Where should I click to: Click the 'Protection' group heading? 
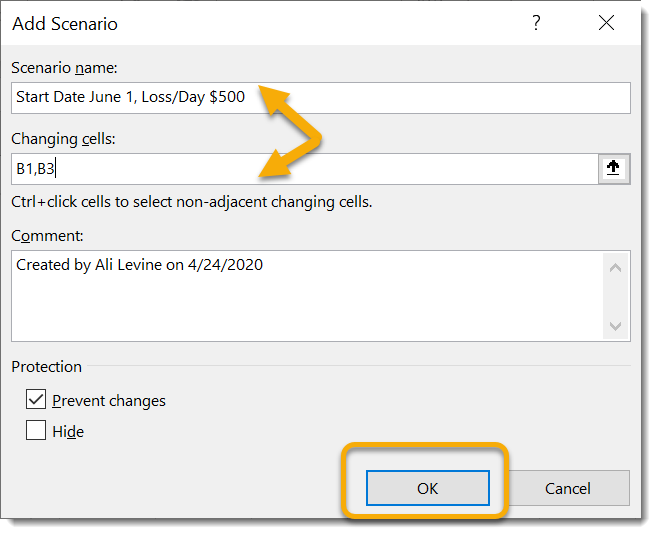[x=46, y=367]
